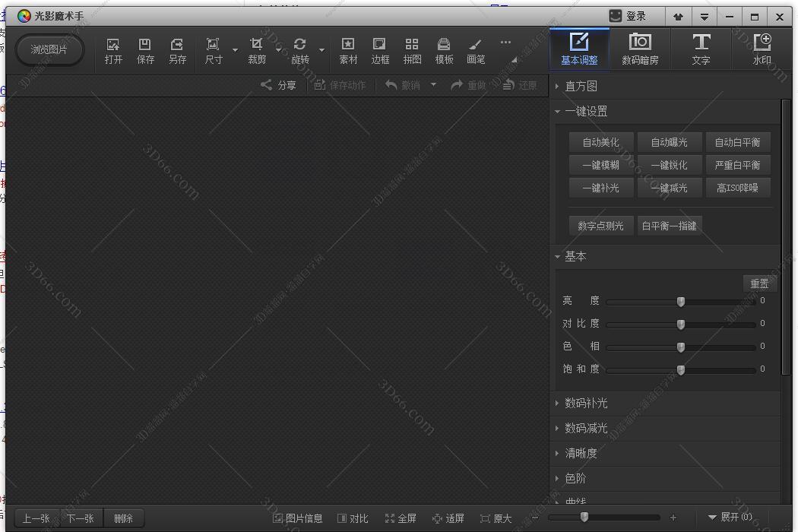
Task: Click the 自动美化 button
Action: tap(600, 142)
